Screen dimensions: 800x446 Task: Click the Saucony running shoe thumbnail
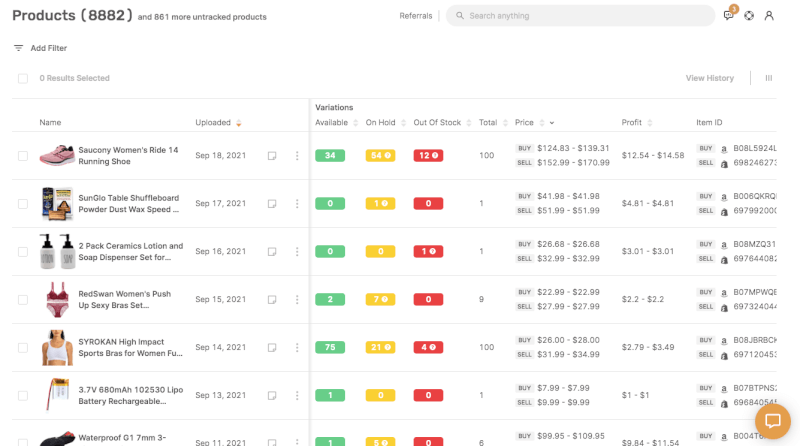[57, 155]
